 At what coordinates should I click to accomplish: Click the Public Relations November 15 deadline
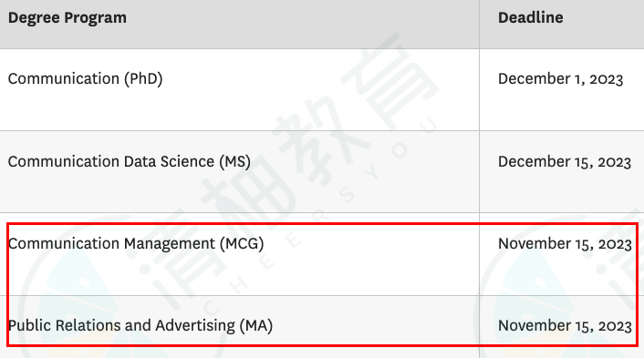(565, 326)
